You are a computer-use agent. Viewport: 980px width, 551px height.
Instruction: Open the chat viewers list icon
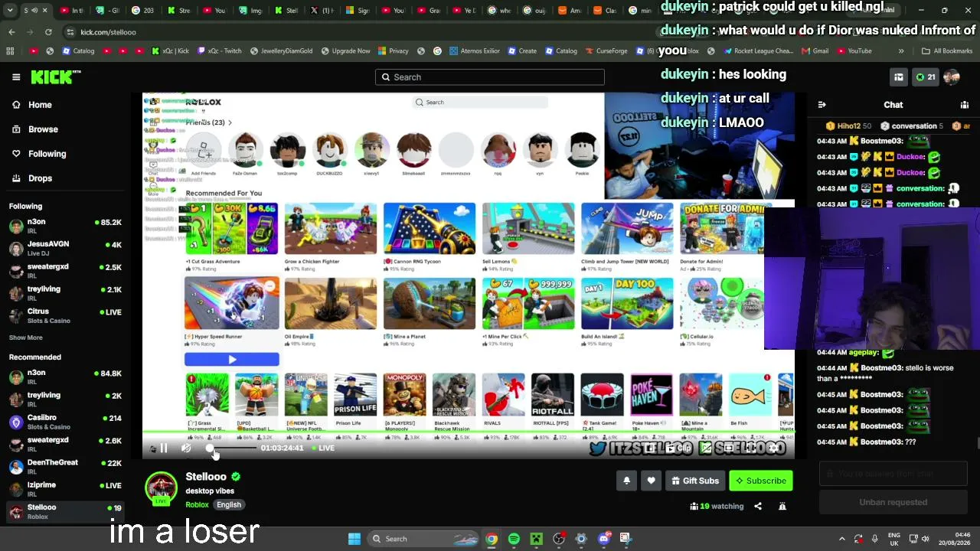coord(965,105)
